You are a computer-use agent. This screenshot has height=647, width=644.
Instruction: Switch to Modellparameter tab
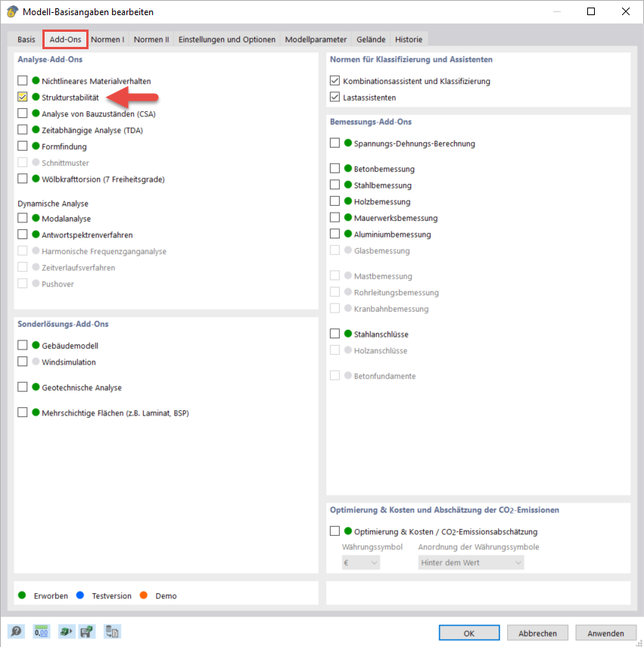pyautogui.click(x=316, y=39)
